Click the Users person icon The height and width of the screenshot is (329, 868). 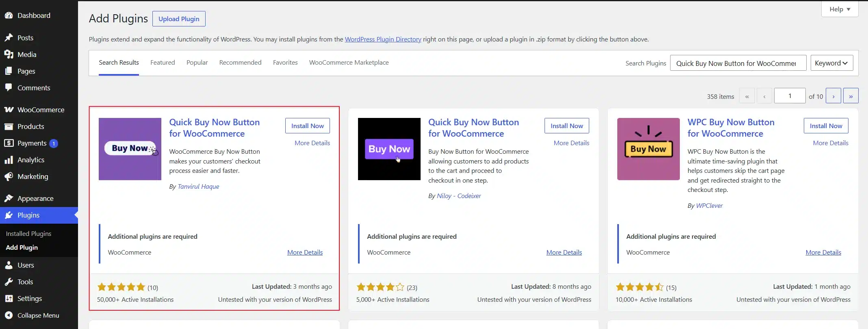click(x=9, y=265)
